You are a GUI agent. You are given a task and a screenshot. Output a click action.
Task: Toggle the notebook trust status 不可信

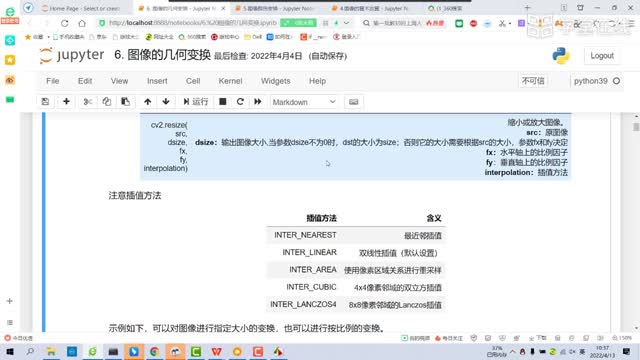(x=533, y=81)
